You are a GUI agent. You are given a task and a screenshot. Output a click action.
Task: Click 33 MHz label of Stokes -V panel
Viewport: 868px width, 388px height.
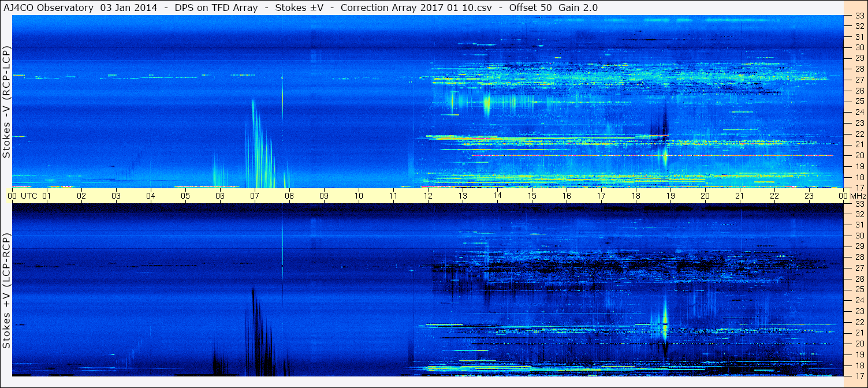pyautogui.click(x=859, y=16)
